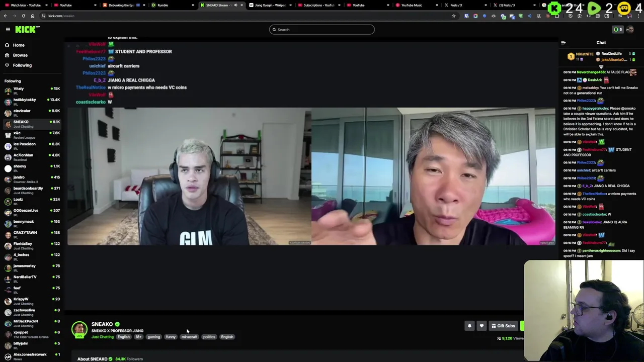Click Louiz's avatar icon in the sidebar

tap(8, 202)
